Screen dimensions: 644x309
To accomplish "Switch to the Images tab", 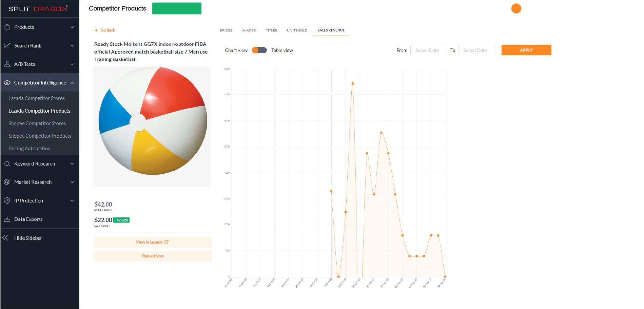I will pyautogui.click(x=249, y=30).
